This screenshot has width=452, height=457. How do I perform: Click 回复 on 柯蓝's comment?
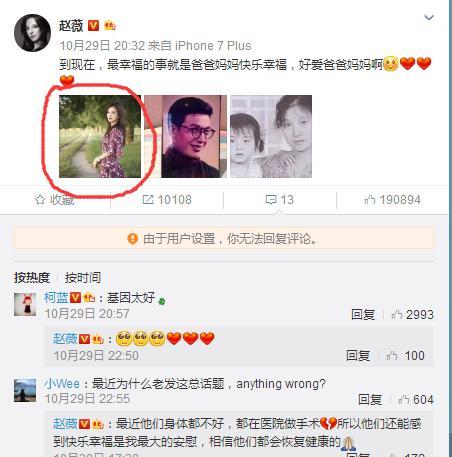[x=363, y=314]
